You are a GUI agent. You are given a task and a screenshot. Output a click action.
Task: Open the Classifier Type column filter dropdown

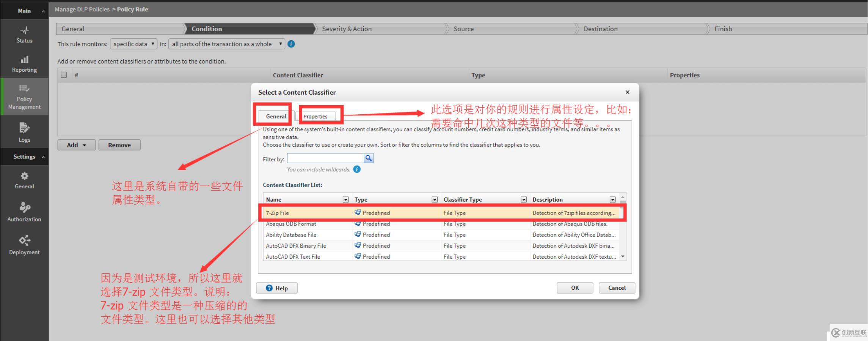coord(524,200)
